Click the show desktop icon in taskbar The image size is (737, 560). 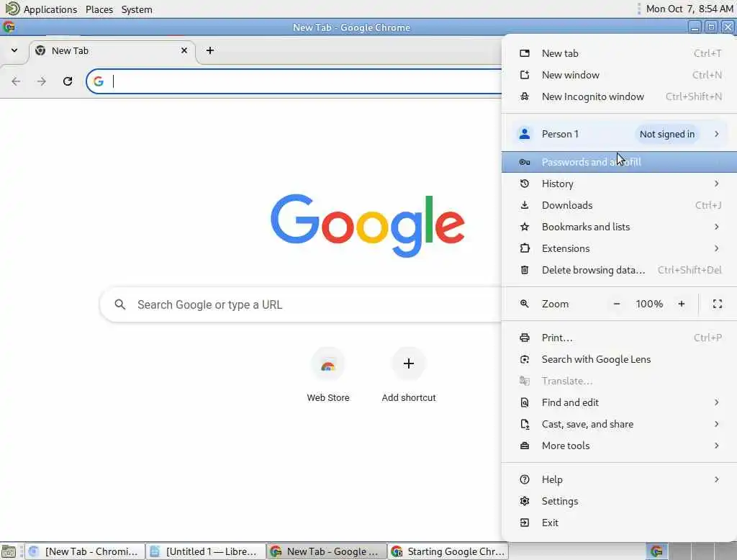(9, 551)
